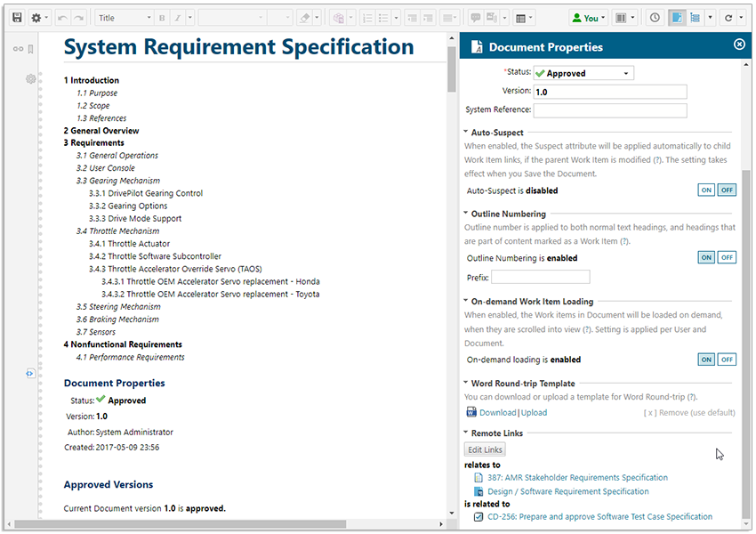Go to 4.1 Performance Requirements heading
Image resolution: width=756 pixels, height=534 pixels.
130,357
